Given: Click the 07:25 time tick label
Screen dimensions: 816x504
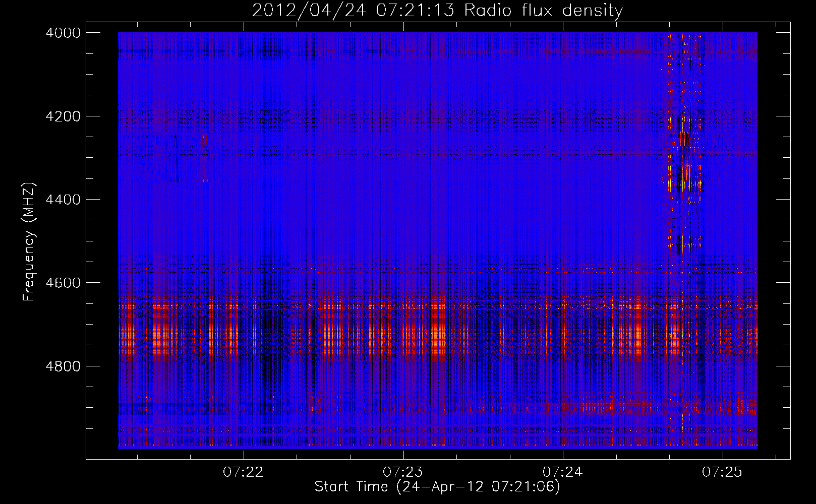Looking at the screenshot, I should tap(722, 472).
